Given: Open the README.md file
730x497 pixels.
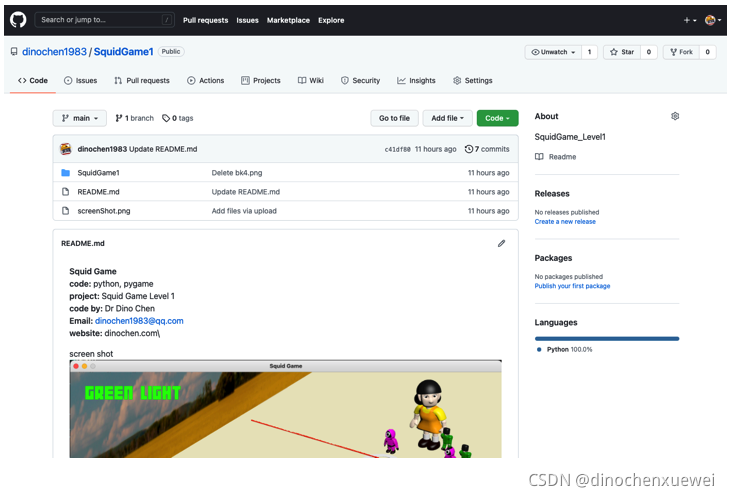Looking at the screenshot, I should (x=98, y=192).
